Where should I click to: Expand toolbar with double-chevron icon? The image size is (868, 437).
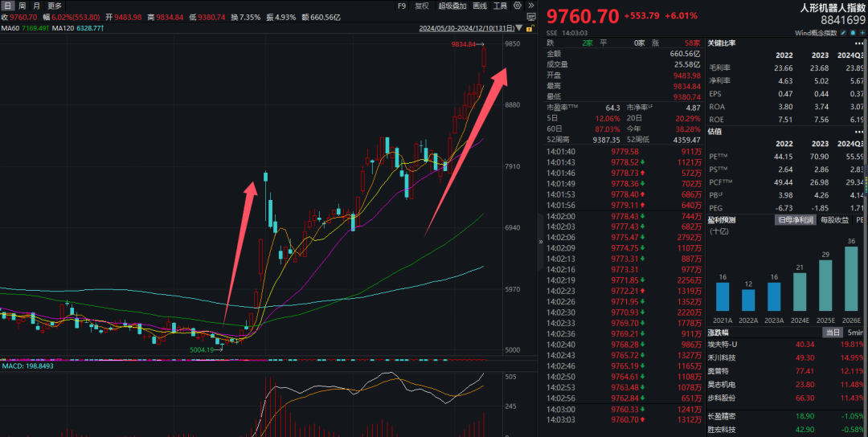click(x=531, y=6)
